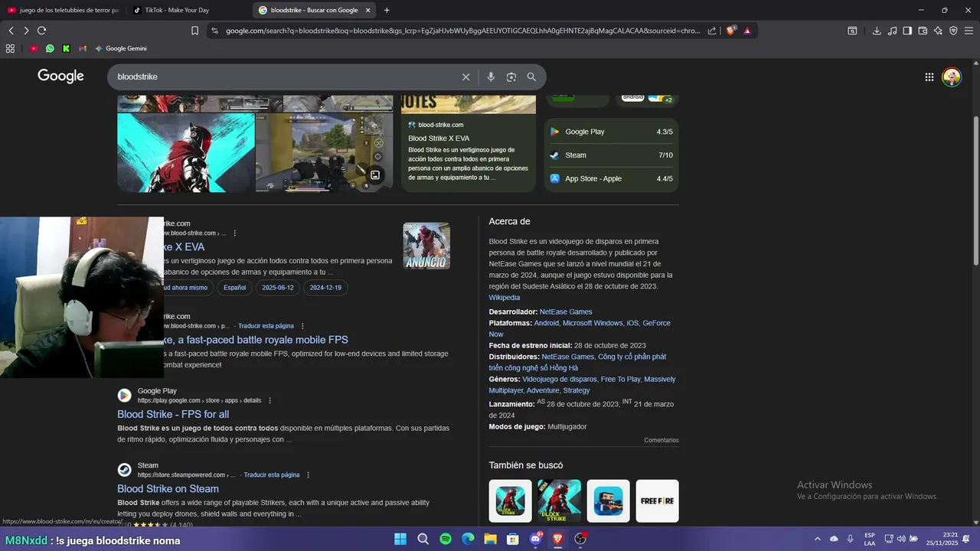
Task: Click the Google logo
Action: coord(60,76)
